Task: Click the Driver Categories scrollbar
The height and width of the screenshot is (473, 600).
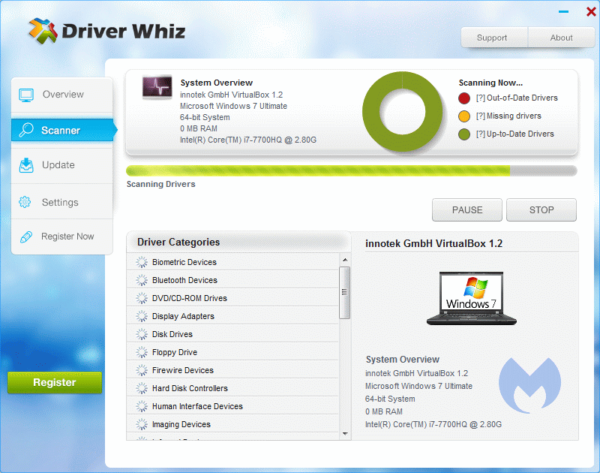Action: [x=345, y=290]
